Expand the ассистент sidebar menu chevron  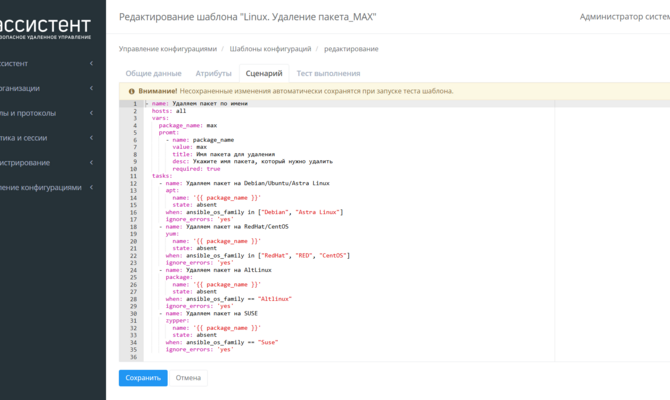(x=91, y=63)
